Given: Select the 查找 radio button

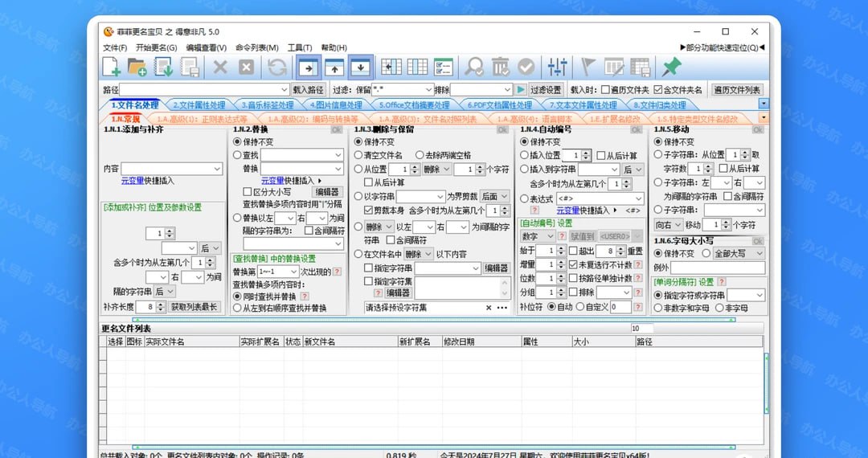Looking at the screenshot, I should (237, 155).
